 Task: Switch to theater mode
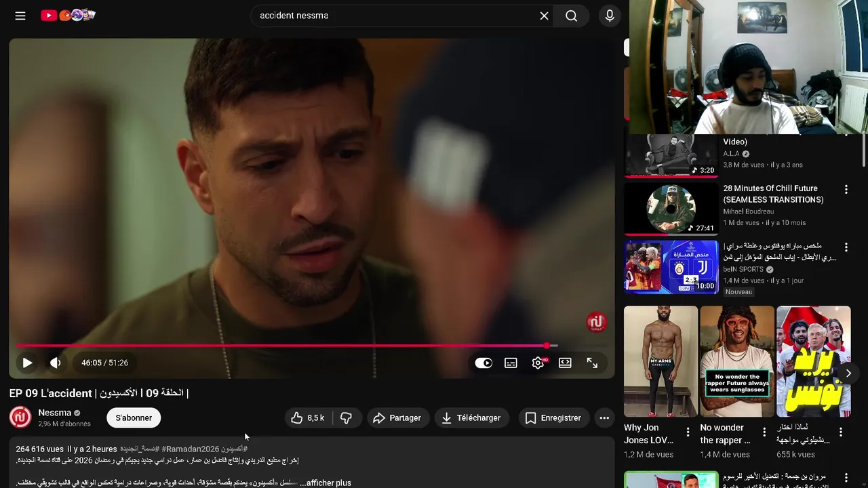[x=565, y=363]
